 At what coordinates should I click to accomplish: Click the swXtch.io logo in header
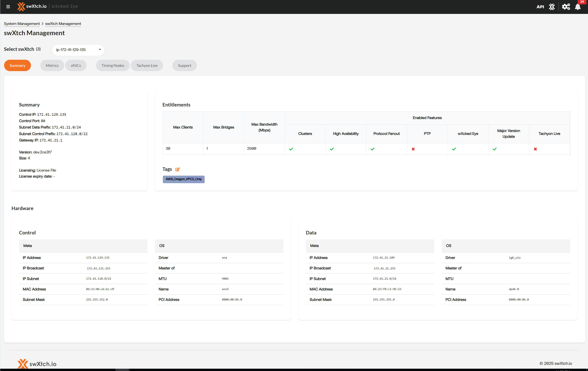click(x=32, y=6)
